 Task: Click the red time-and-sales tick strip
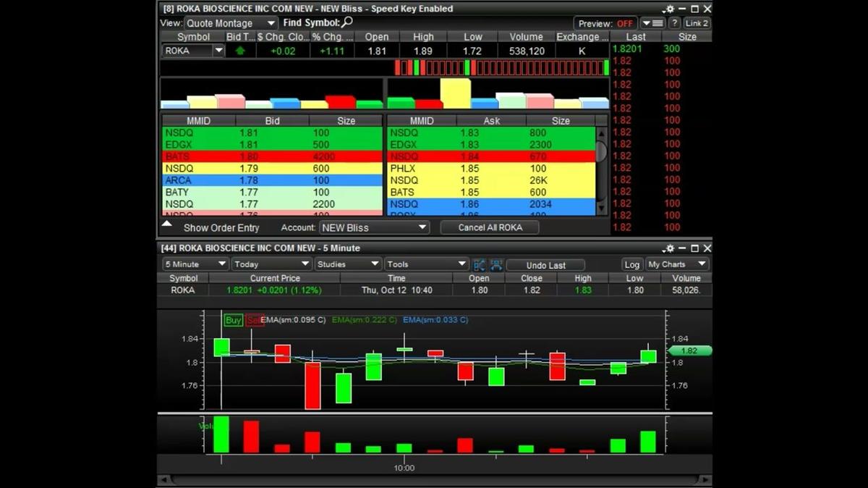point(502,67)
